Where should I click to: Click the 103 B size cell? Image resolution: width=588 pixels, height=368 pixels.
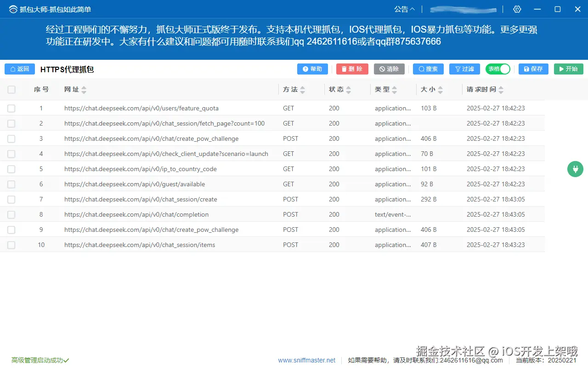(429, 109)
